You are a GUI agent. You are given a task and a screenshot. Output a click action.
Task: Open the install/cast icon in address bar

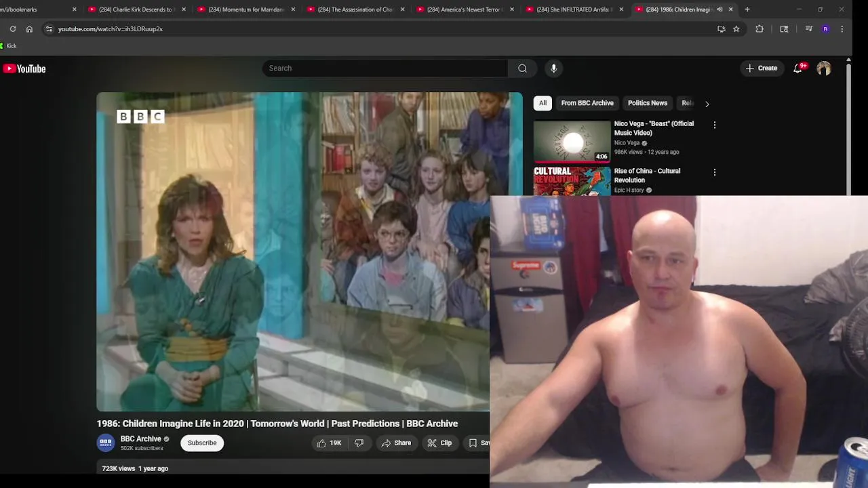pyautogui.click(x=722, y=29)
